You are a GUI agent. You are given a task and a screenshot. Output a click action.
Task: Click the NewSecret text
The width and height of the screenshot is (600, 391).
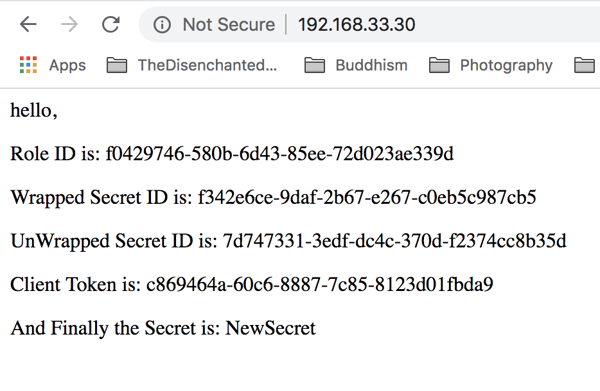271,328
